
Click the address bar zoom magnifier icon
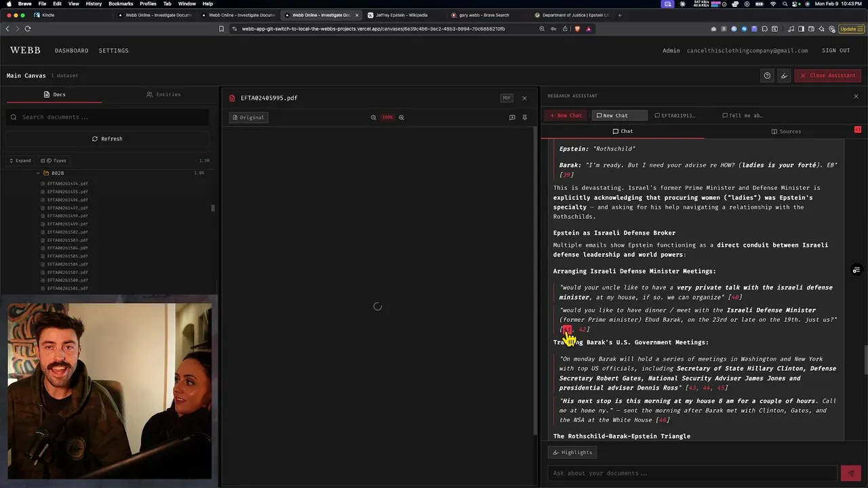tap(542, 28)
